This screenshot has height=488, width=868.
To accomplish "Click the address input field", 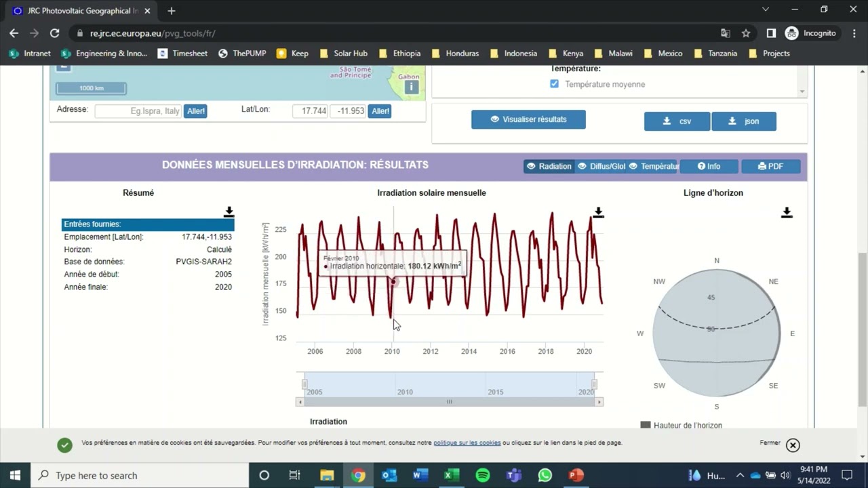I will coord(138,111).
